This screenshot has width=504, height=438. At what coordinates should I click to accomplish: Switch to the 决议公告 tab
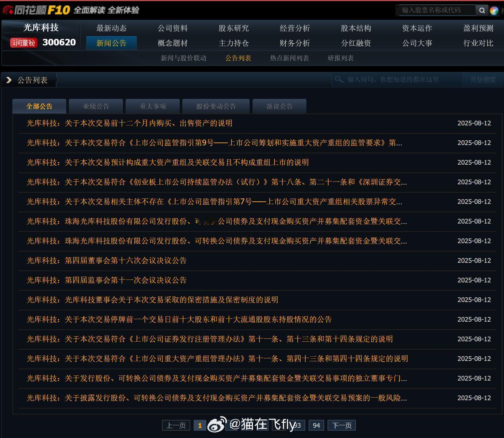coord(279,106)
